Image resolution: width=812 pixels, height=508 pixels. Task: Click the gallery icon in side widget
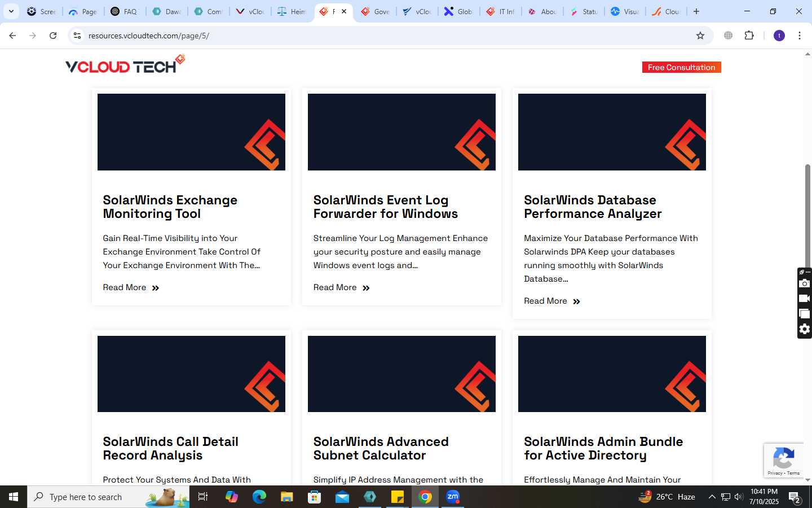[805, 314]
